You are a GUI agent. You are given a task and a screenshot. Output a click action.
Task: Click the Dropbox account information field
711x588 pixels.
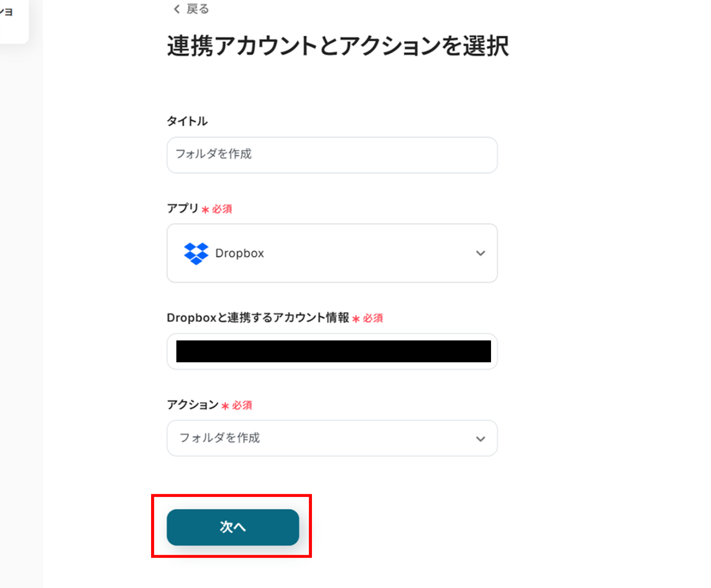[x=332, y=351]
